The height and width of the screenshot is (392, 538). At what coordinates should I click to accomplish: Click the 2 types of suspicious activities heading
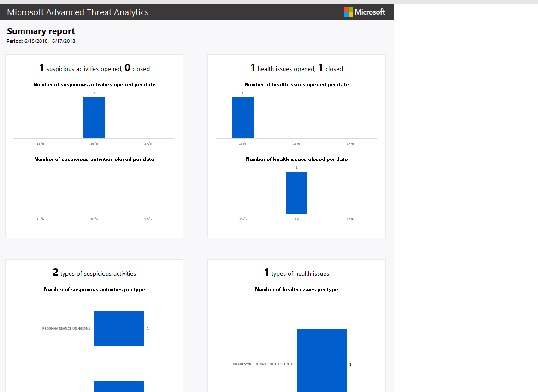95,273
